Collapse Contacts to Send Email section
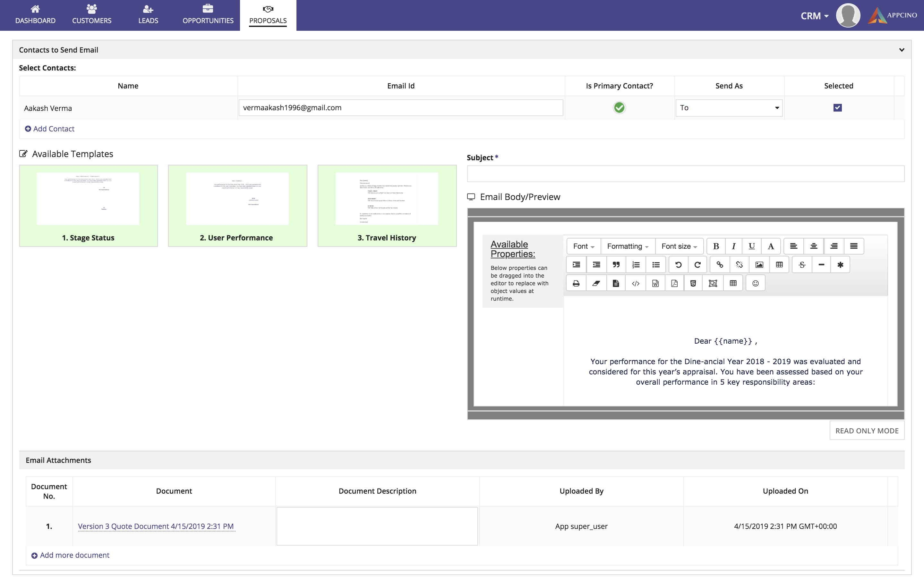The image size is (924, 577). coord(902,50)
